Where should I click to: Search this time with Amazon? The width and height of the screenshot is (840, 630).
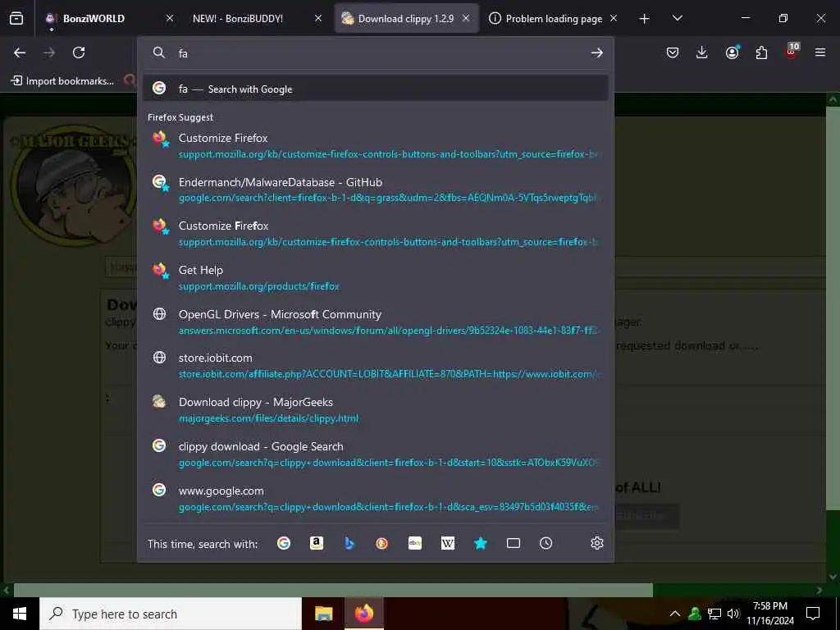(x=317, y=543)
